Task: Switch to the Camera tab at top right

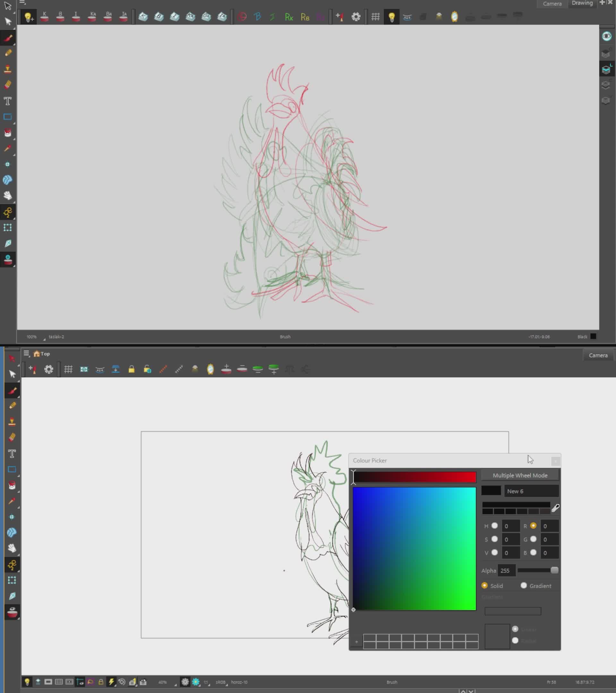Action: (552, 4)
